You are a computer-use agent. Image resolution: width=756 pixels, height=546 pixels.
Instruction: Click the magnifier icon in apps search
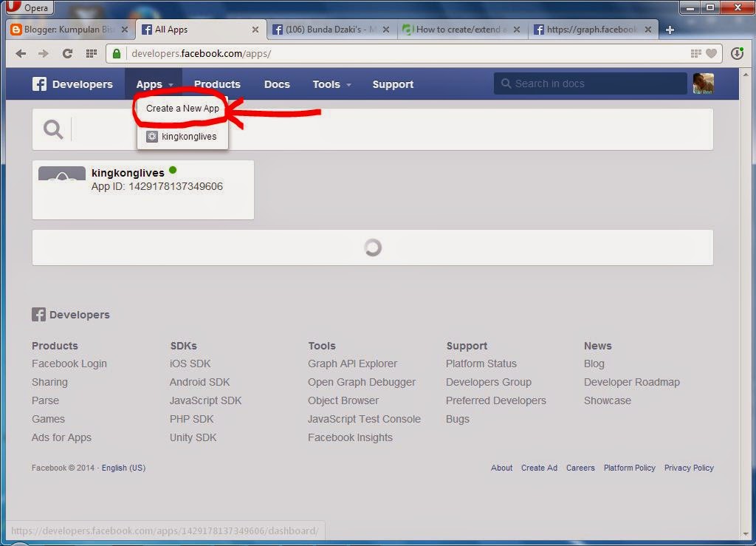53,129
